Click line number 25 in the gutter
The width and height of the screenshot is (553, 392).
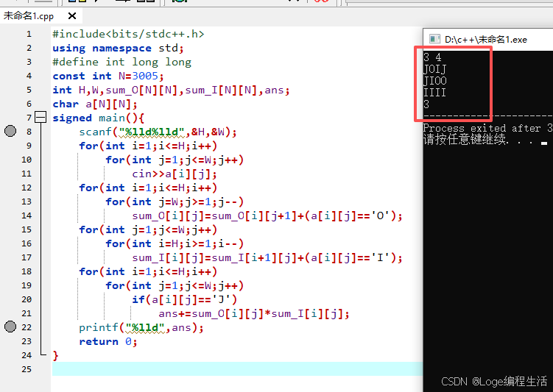[x=27, y=369]
